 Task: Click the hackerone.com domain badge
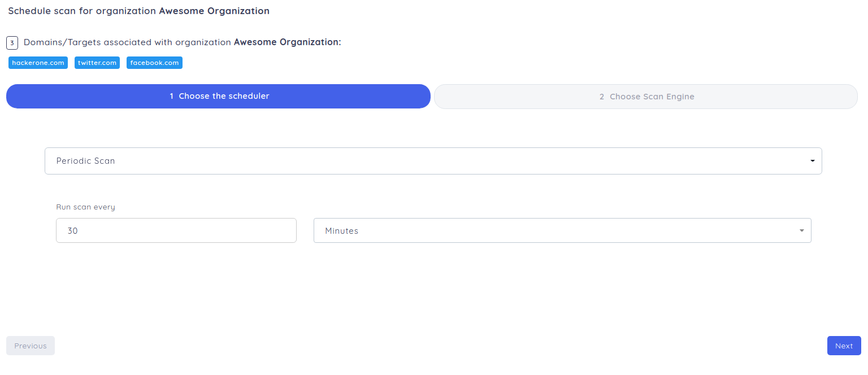coord(38,63)
